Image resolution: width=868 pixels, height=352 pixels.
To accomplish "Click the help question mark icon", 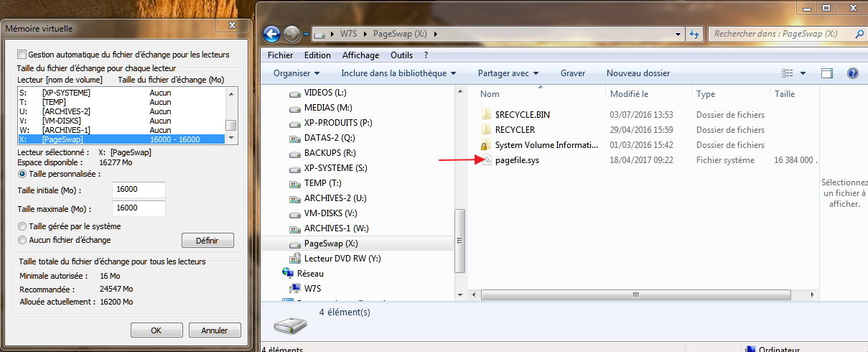I will click(853, 73).
